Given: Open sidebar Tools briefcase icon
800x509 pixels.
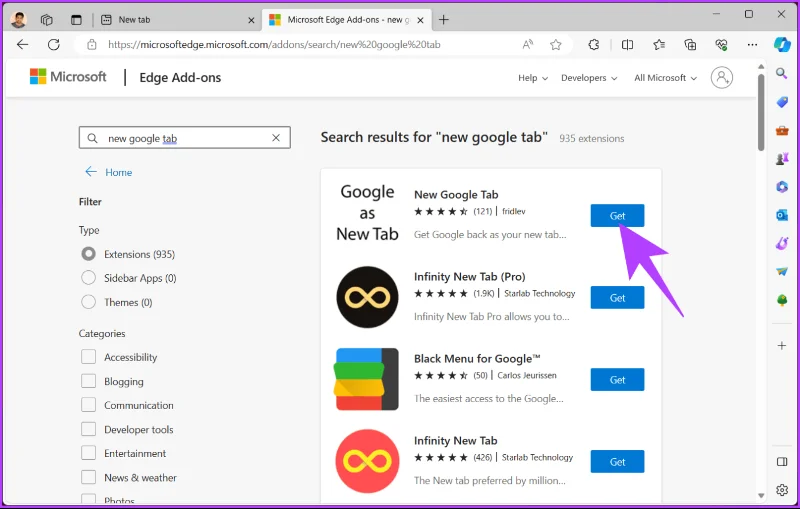Looking at the screenshot, I should (782, 131).
